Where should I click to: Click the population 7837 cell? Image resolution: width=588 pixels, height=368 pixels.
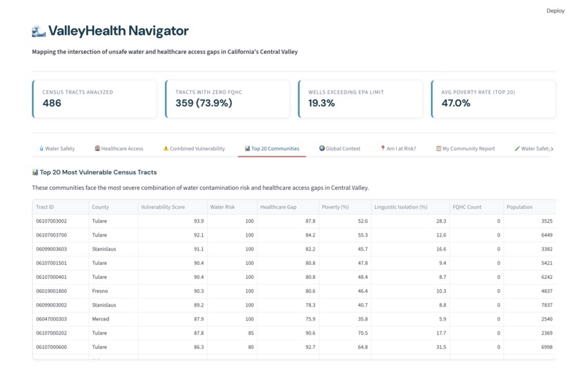pyautogui.click(x=530, y=305)
